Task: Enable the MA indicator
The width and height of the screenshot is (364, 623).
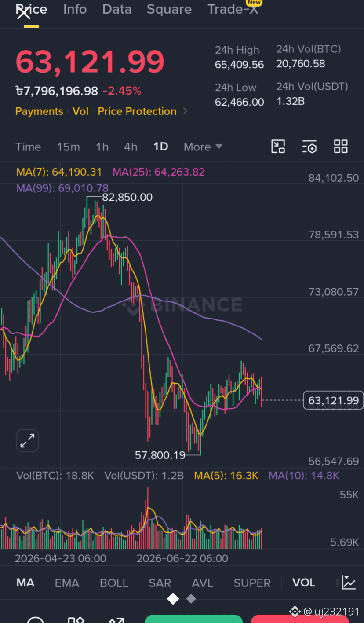Action: coord(25,583)
